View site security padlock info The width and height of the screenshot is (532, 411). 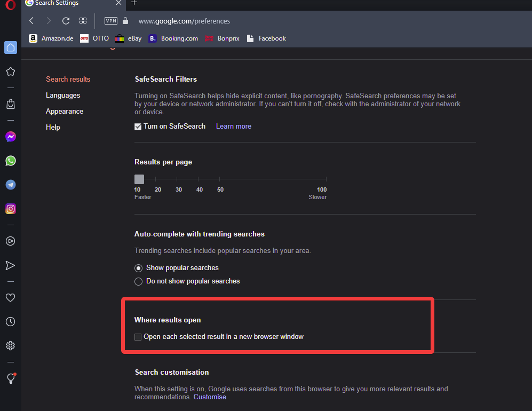click(x=125, y=21)
